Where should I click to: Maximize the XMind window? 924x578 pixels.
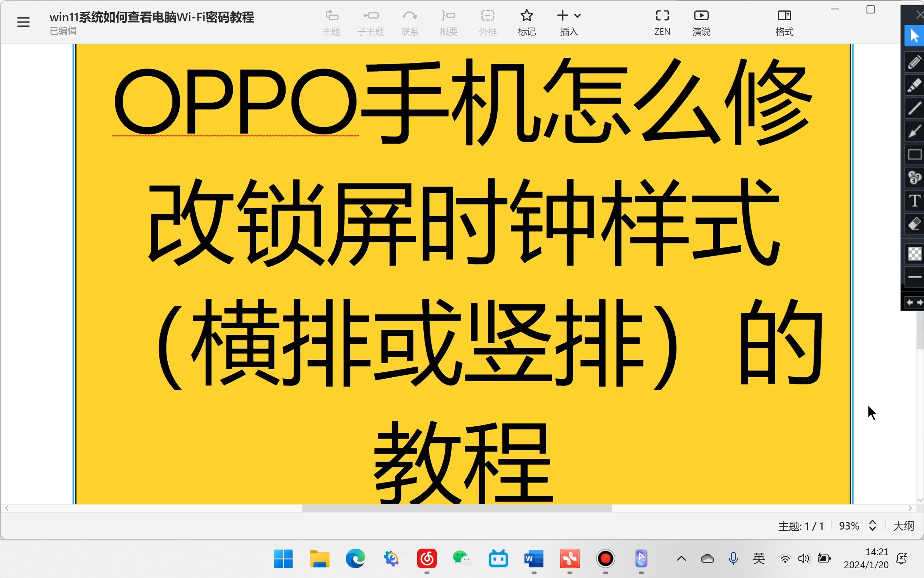(871, 10)
